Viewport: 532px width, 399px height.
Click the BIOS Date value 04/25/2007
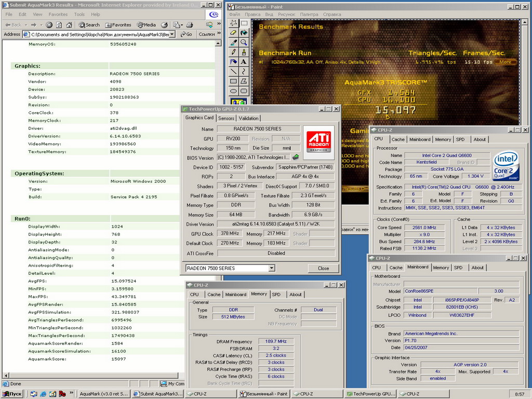(x=461, y=348)
